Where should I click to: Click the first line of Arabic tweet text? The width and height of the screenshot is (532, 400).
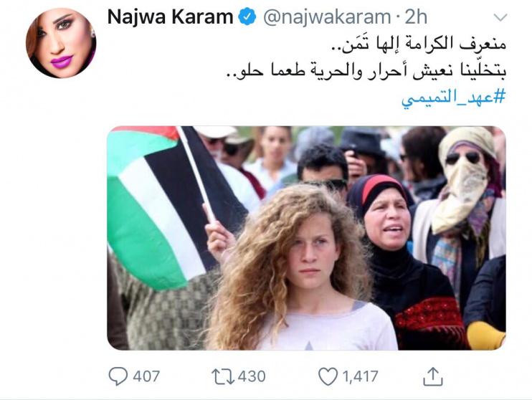(x=418, y=44)
